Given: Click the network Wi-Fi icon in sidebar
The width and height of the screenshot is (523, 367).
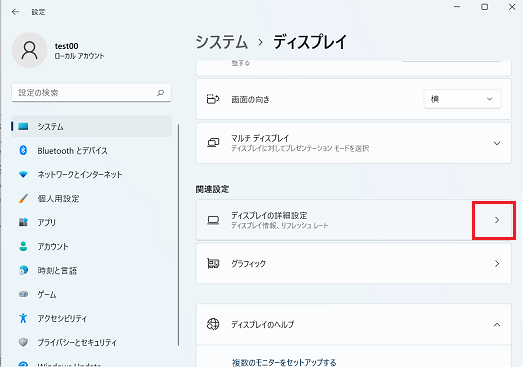Looking at the screenshot, I should point(23,174).
